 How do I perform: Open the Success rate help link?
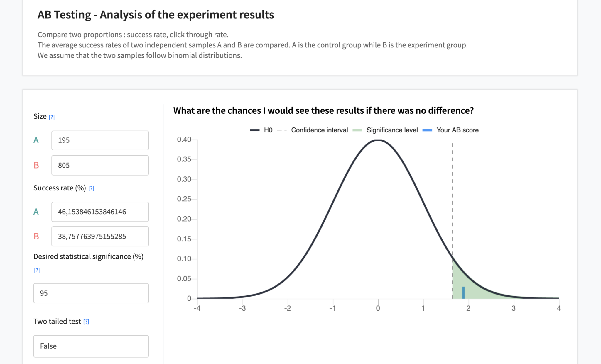(x=91, y=188)
